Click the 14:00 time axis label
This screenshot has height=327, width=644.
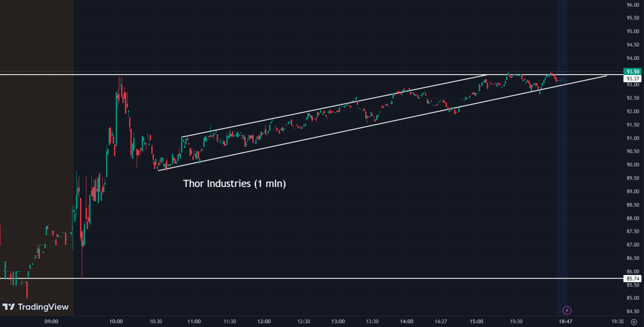[x=406, y=322]
